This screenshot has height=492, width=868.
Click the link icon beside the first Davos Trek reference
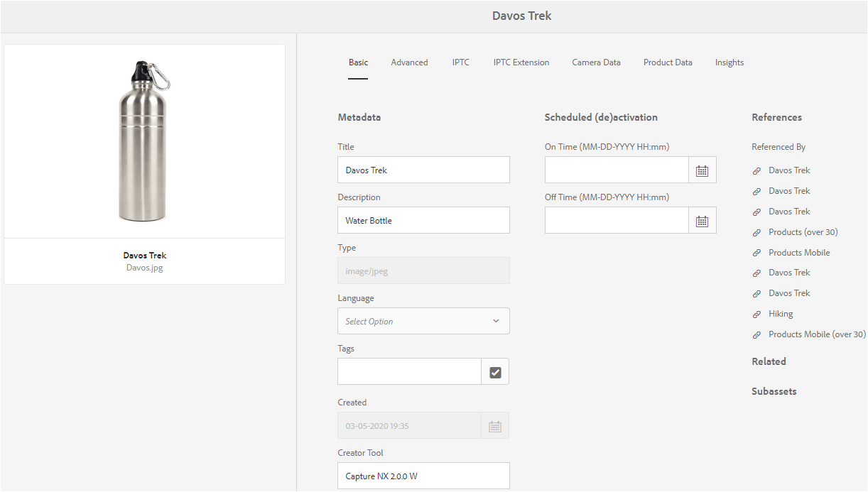click(x=756, y=170)
